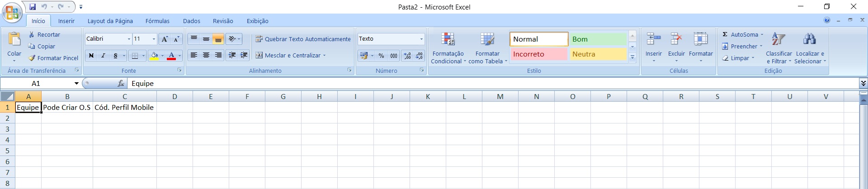868x189 pixels.
Task: Switch to the Fórmulas tab
Action: click(157, 21)
